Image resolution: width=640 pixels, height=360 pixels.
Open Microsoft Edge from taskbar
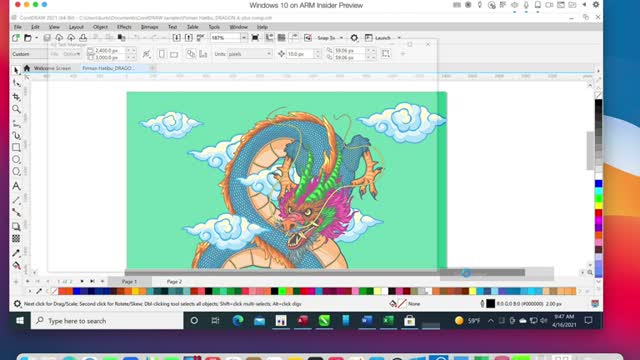point(238,321)
